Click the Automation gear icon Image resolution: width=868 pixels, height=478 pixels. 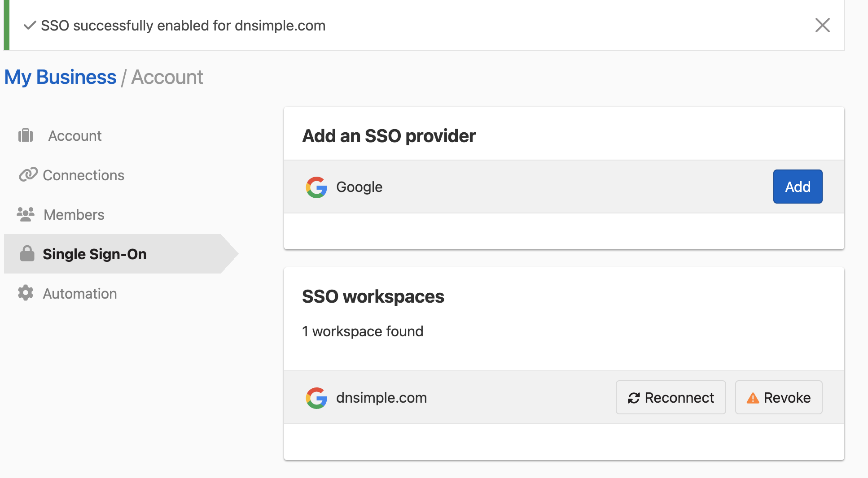(26, 293)
